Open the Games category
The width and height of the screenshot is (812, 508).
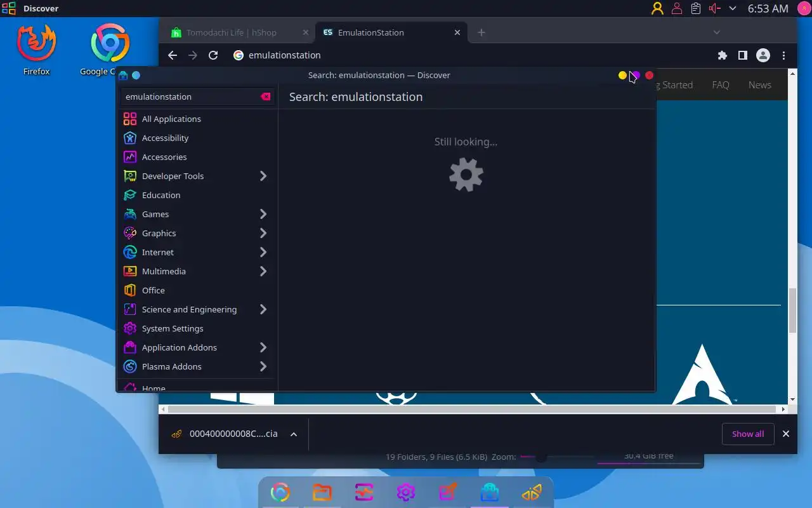point(197,214)
